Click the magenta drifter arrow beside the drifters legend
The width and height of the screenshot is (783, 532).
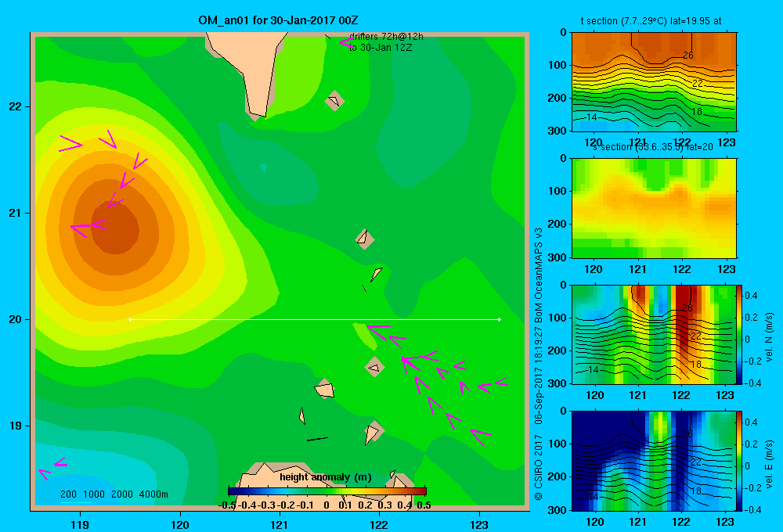[x=347, y=43]
